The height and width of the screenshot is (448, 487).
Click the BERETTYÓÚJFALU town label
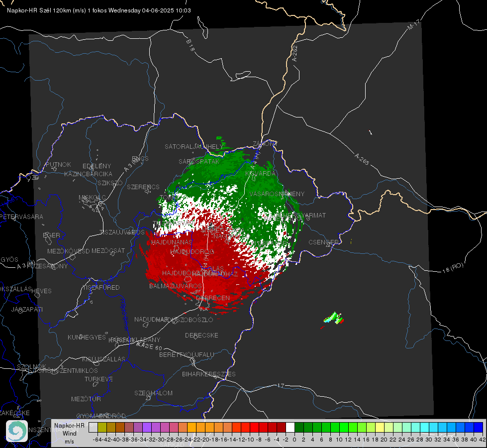click(x=187, y=354)
